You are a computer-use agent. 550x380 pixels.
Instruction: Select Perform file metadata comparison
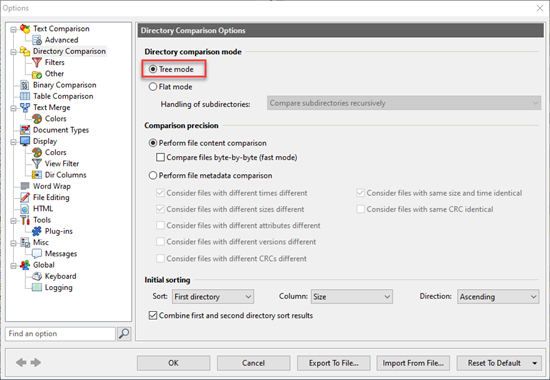pos(153,175)
